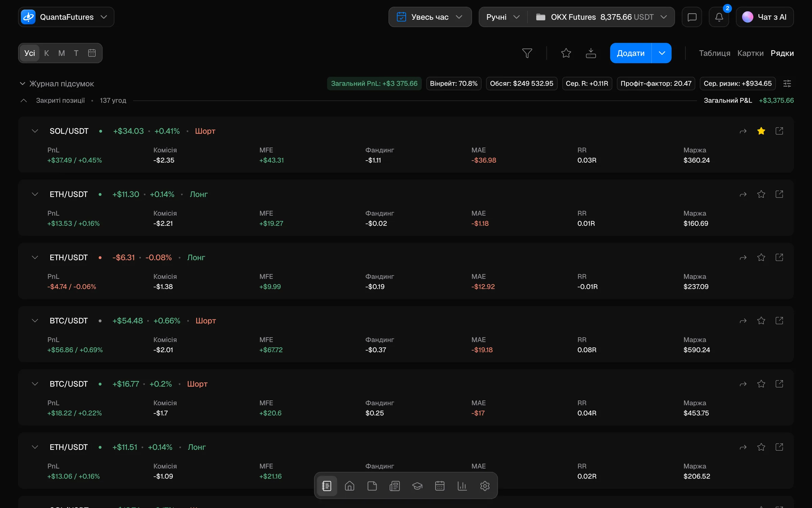Open journal icon in bottom dock
The width and height of the screenshot is (812, 508).
(326, 486)
